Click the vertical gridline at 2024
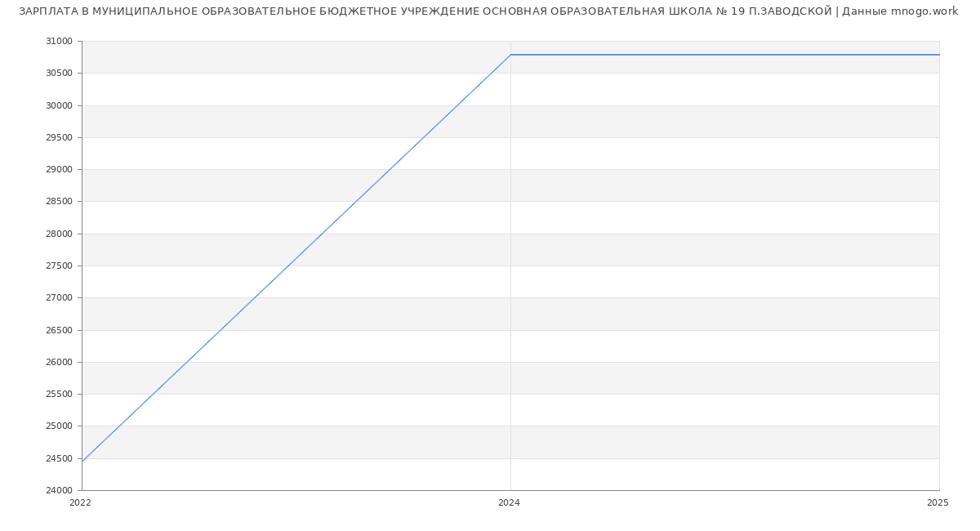Screen dimensions: 980x531 pos(510,270)
